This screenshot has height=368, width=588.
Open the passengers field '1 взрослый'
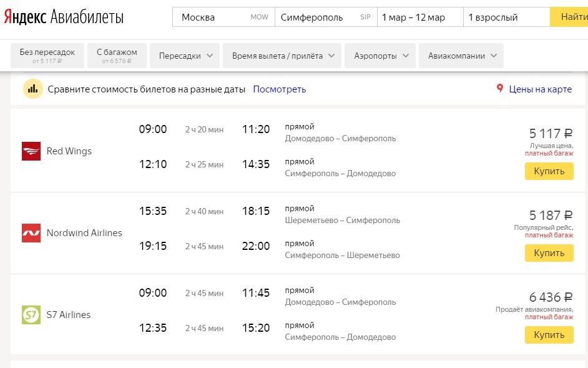[x=507, y=17]
